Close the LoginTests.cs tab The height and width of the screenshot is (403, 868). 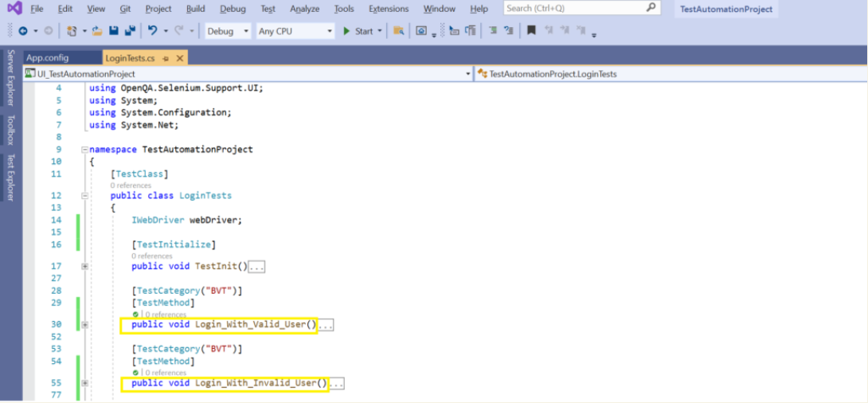point(180,58)
